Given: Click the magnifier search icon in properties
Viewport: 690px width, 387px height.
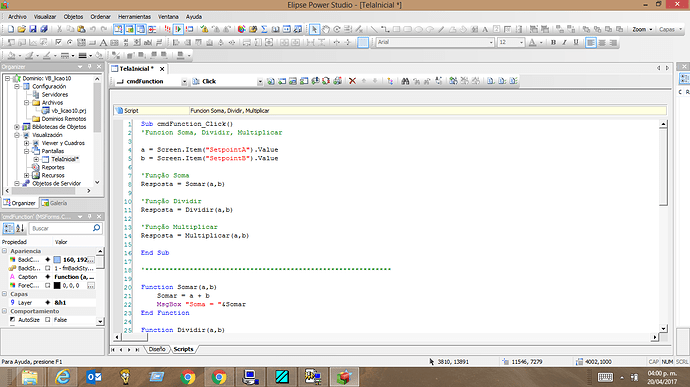Looking at the screenshot, I should [96, 228].
